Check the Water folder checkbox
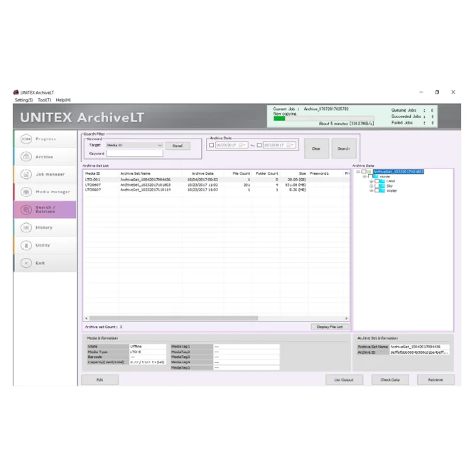Image resolution: width=476 pixels, height=476 pixels. (377, 190)
